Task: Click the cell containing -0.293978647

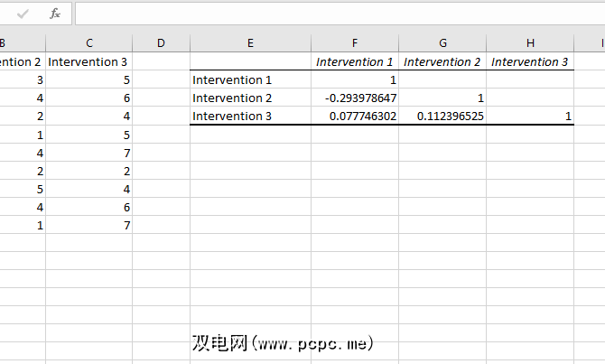Action: (x=355, y=98)
